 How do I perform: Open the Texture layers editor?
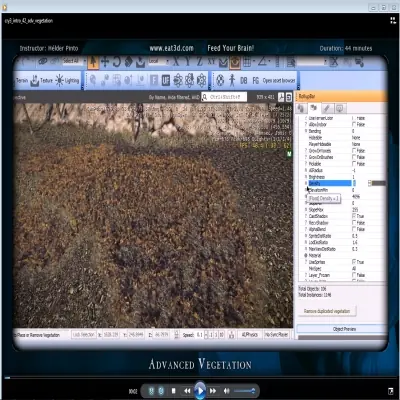tap(42, 81)
